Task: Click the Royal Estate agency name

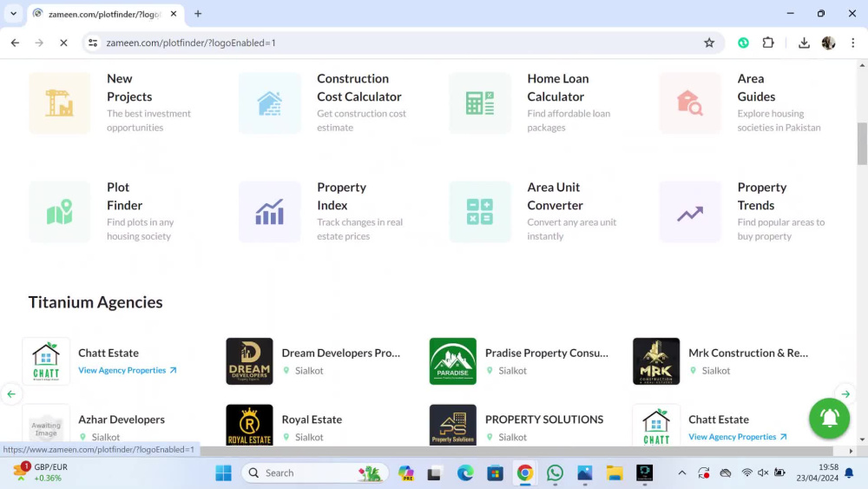Action: click(x=312, y=420)
